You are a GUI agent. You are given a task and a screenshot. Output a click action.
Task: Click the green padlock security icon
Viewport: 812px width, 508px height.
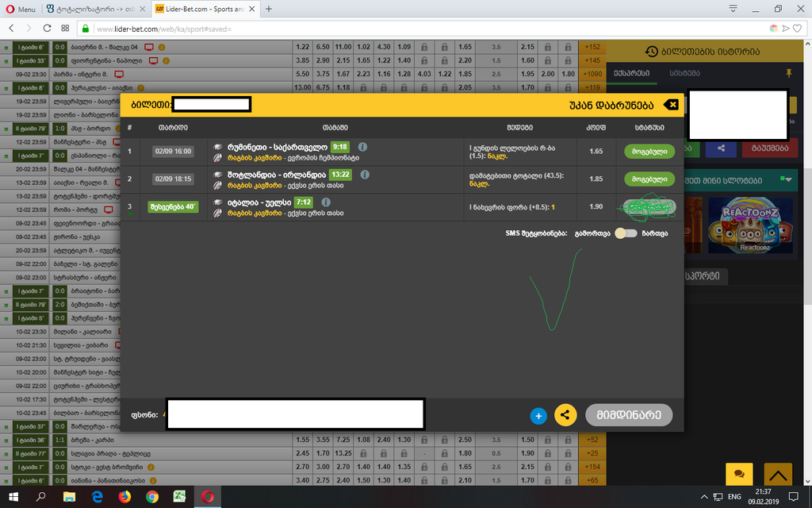click(x=86, y=29)
